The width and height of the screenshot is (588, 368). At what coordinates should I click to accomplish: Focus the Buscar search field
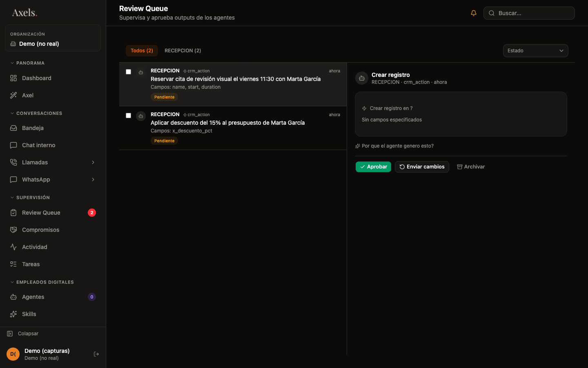pyautogui.click(x=529, y=13)
